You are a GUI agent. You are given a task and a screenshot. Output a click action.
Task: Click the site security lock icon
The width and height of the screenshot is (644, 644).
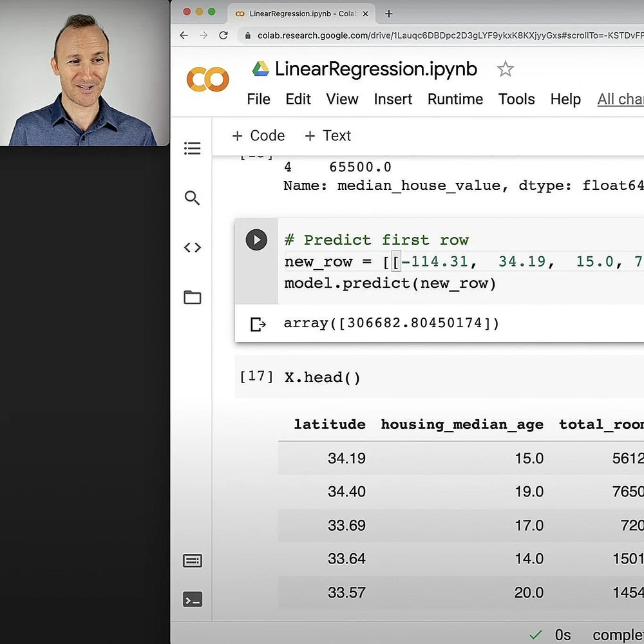[x=248, y=37]
